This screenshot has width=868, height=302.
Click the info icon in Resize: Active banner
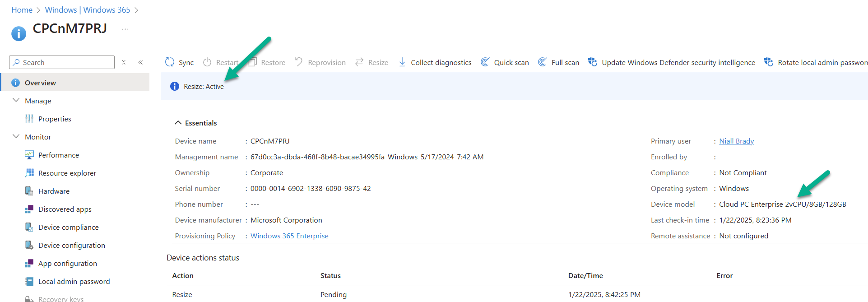[175, 86]
